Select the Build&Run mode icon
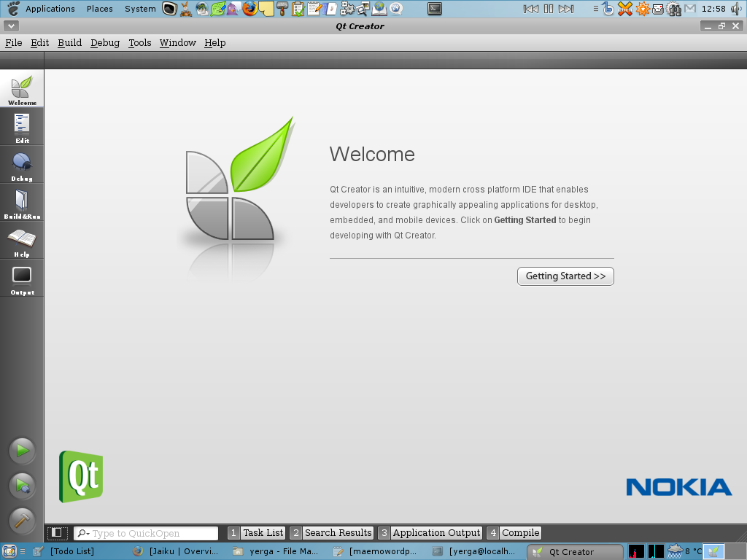The image size is (747, 560). pyautogui.click(x=22, y=203)
